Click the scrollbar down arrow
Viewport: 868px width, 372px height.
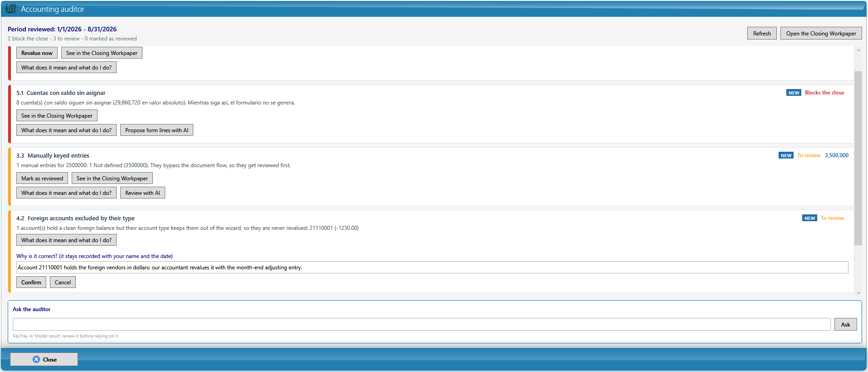coord(858,293)
